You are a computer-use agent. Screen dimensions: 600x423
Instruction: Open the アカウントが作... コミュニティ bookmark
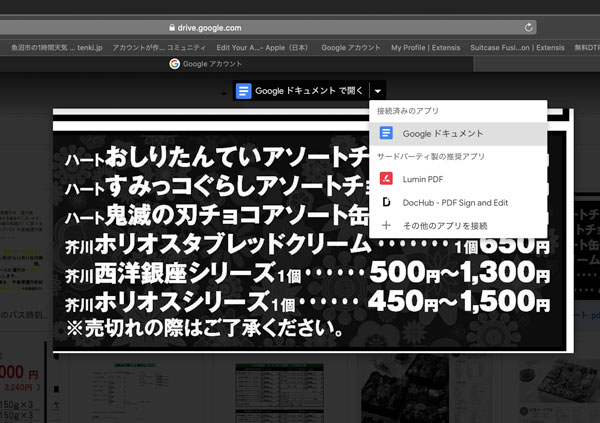pyautogui.click(x=159, y=48)
